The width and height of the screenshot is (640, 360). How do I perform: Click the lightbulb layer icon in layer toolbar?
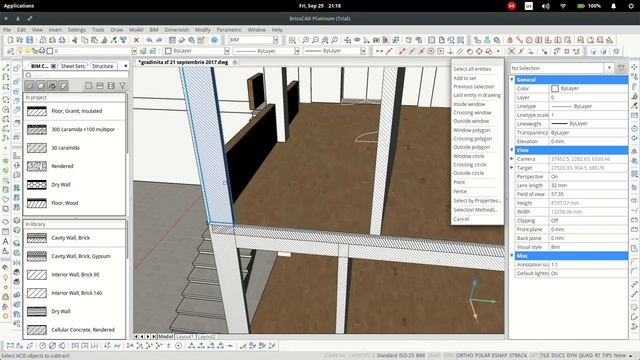[x=20, y=51]
